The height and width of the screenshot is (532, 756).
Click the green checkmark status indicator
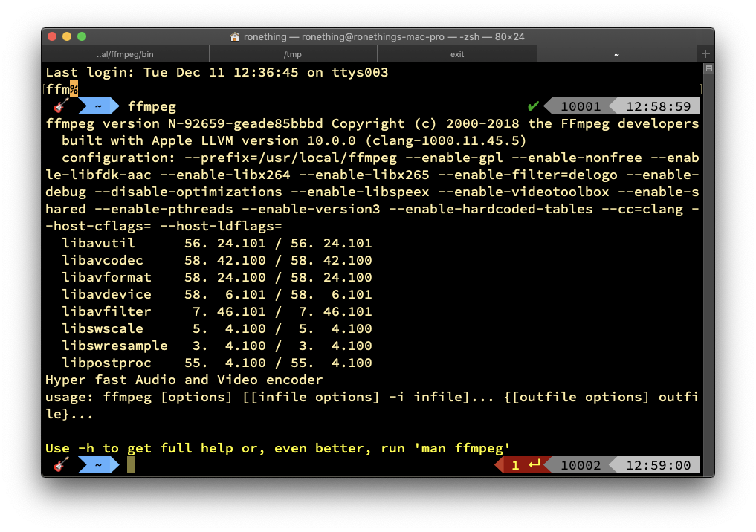tap(532, 107)
